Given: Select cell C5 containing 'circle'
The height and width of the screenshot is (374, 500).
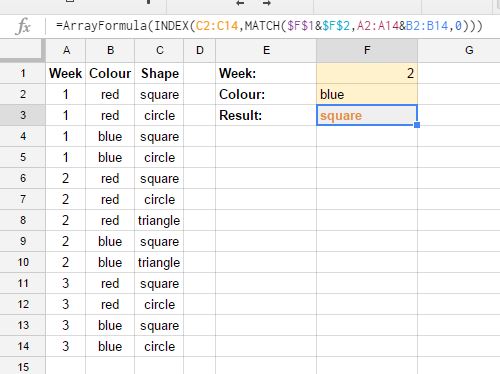Looking at the screenshot, I should [159, 157].
